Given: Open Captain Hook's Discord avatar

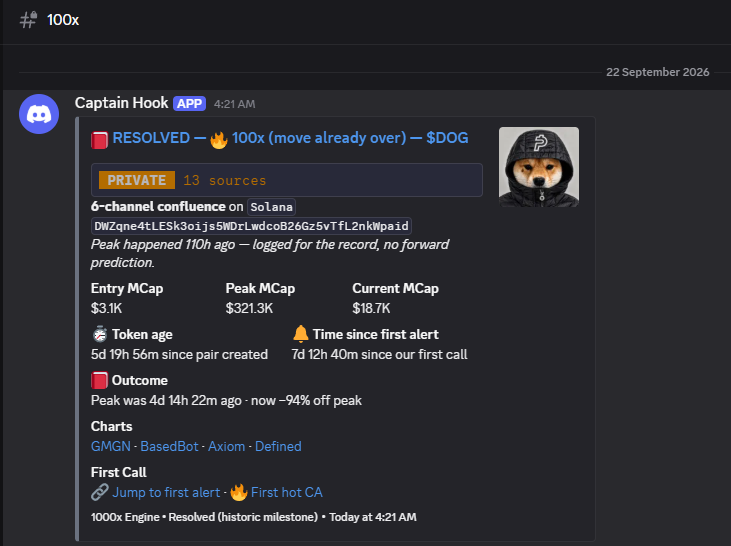Looking at the screenshot, I should (39, 114).
